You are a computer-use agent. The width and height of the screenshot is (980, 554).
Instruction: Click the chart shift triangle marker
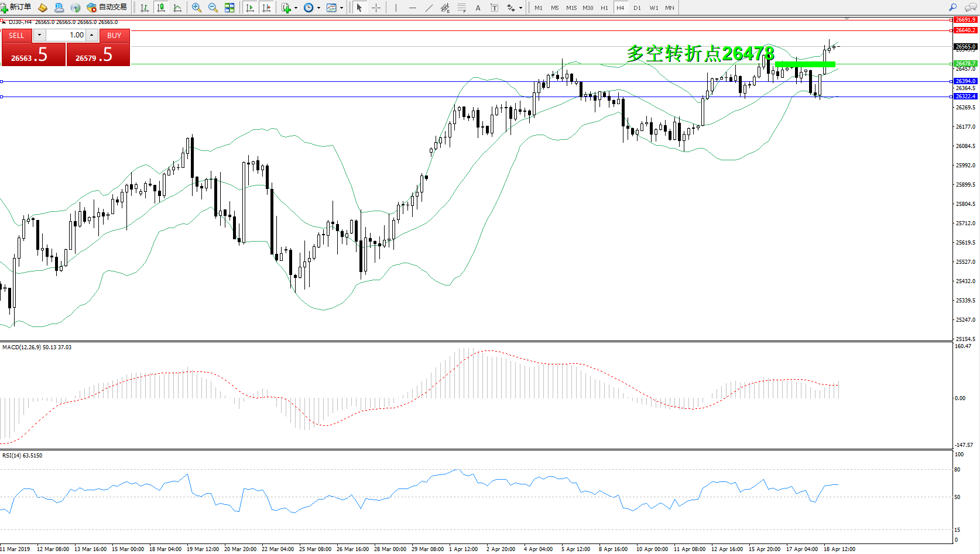pyautogui.click(x=847, y=19)
